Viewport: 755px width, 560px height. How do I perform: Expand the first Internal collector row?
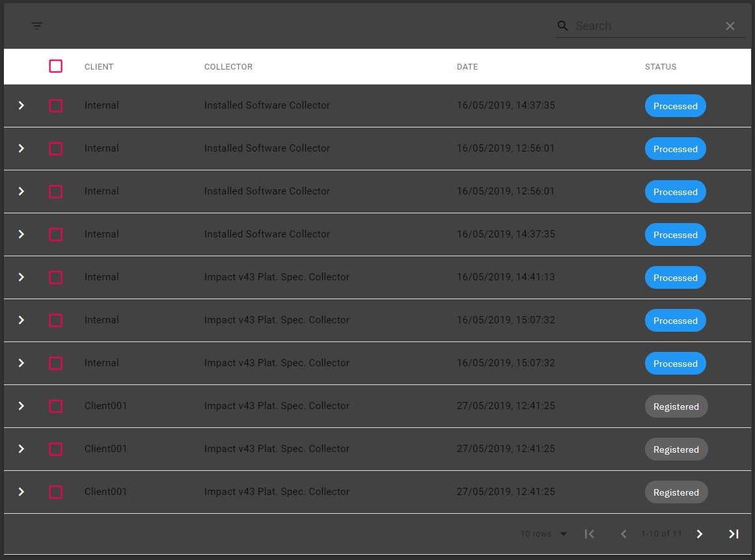21,105
